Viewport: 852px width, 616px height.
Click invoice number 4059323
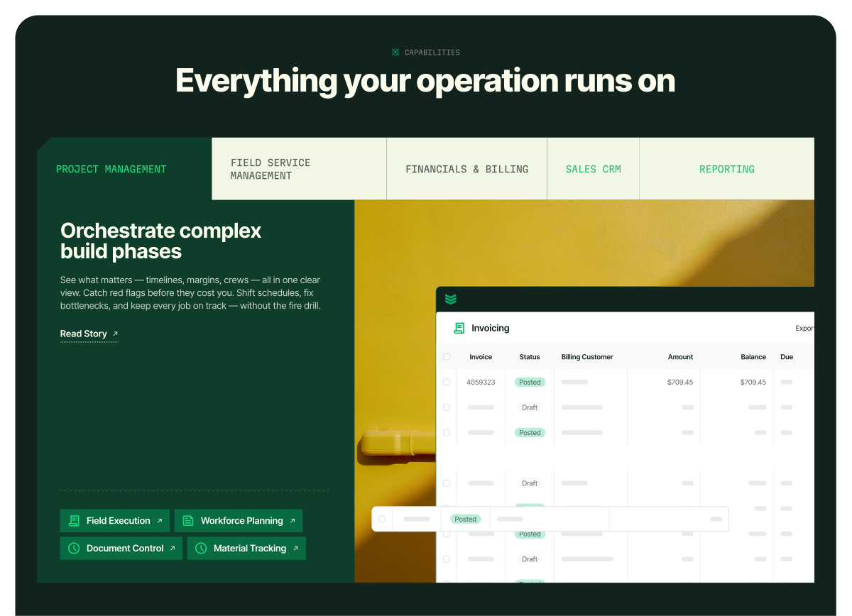pyautogui.click(x=481, y=382)
